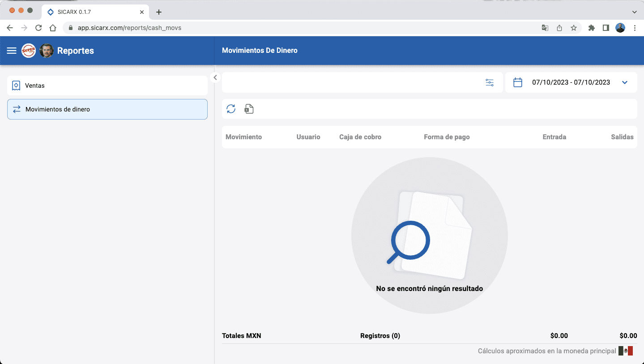Open the browser tab list chevron
Viewport: 644px width, 364px height.
pyautogui.click(x=634, y=12)
